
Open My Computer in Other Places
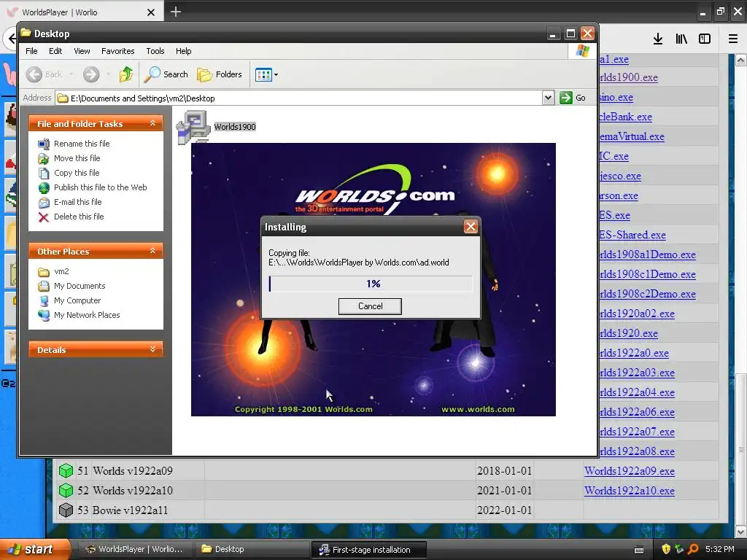click(x=77, y=300)
